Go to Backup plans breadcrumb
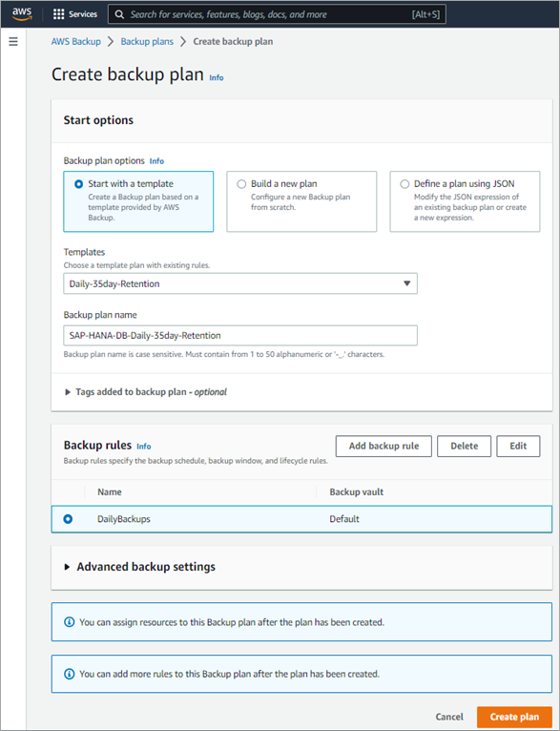The height and width of the screenshot is (731, 560). coord(147,41)
